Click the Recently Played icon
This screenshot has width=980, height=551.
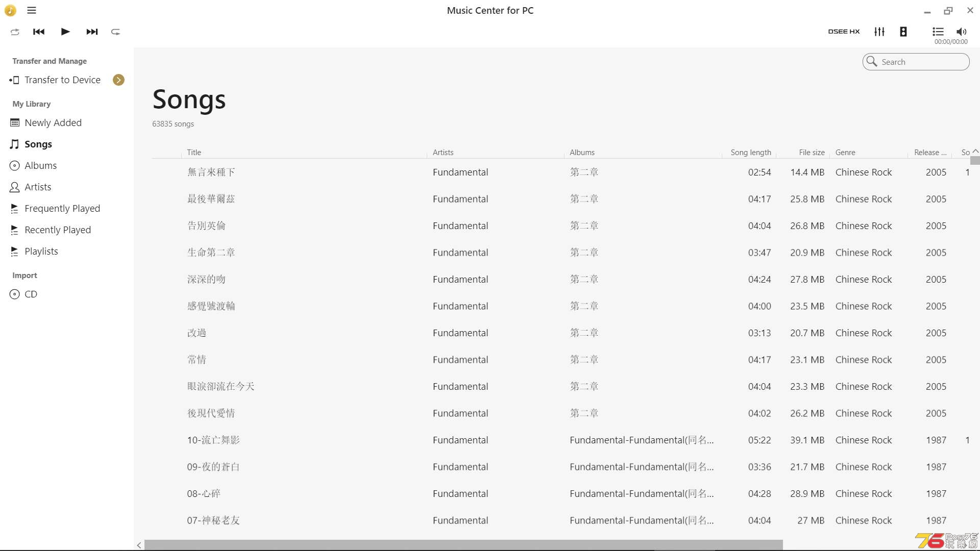15,230
